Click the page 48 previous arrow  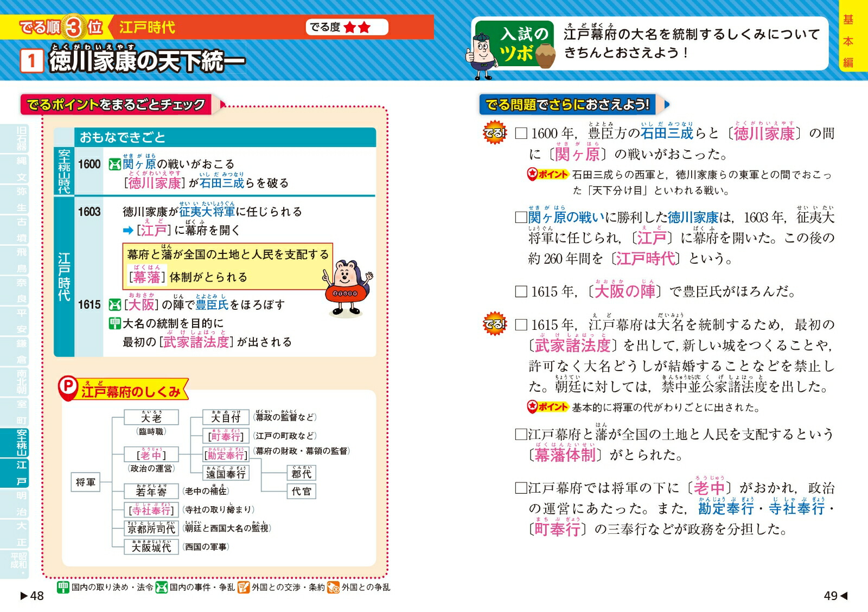(24, 596)
